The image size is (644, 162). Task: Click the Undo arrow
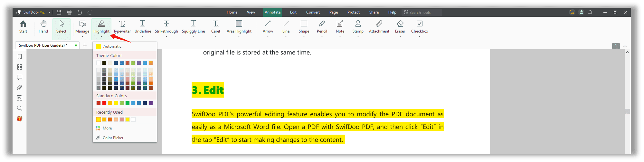tap(80, 12)
